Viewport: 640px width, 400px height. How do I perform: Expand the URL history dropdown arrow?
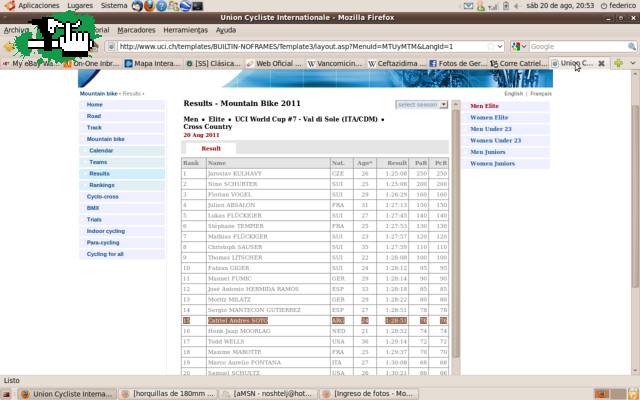(500, 47)
